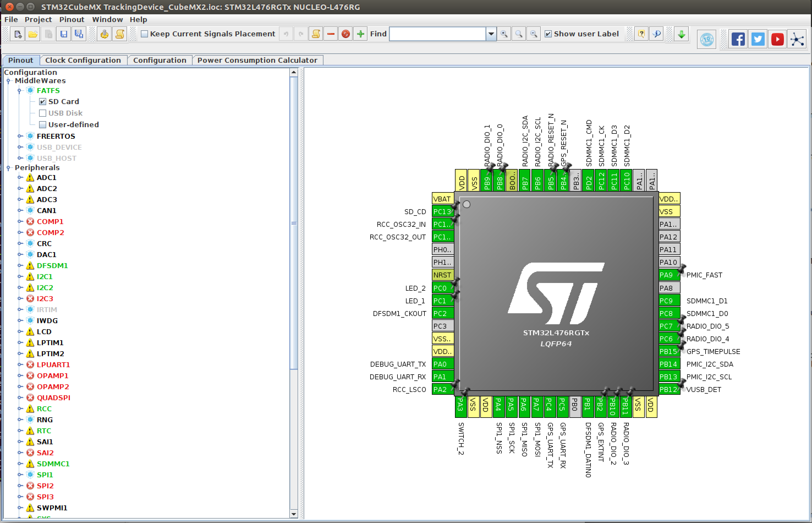Image resolution: width=812 pixels, height=523 pixels.
Task: Uncheck SD Card under FATFS
Action: [x=43, y=102]
